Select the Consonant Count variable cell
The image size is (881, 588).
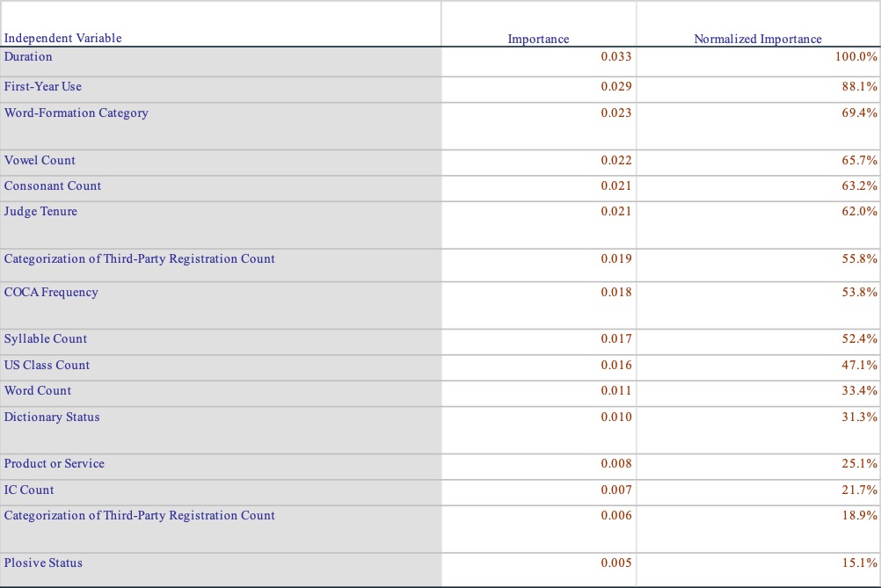tap(53, 186)
